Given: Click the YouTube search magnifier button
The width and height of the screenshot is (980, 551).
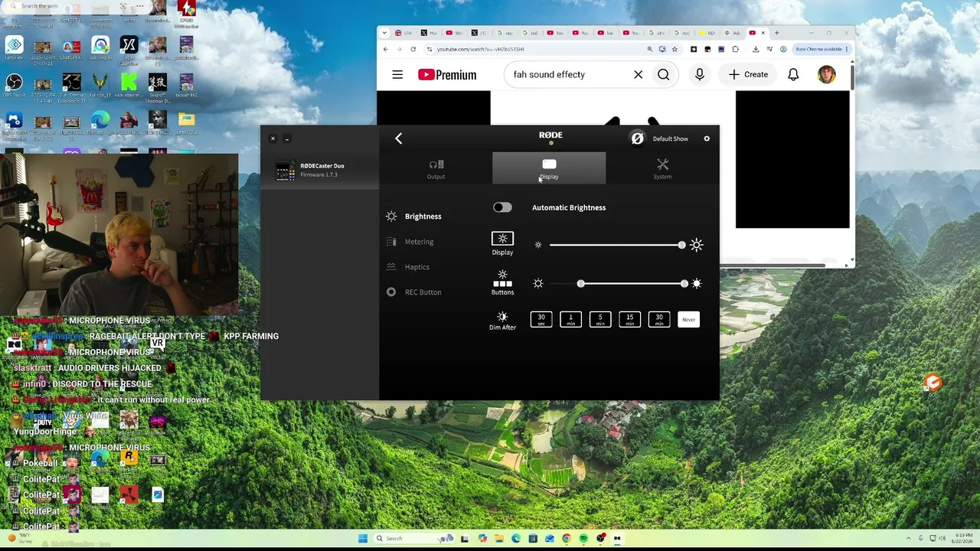Looking at the screenshot, I should 663,74.
